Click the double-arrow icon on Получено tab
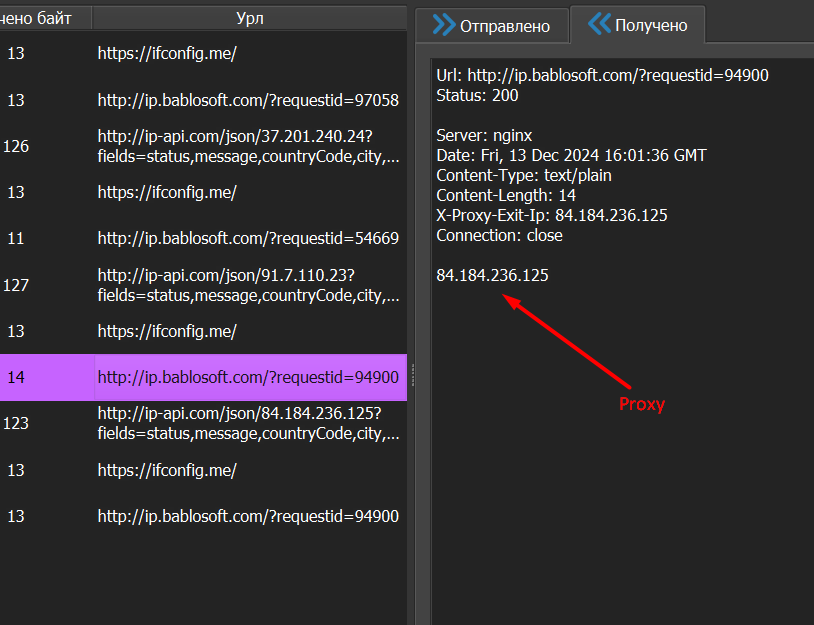The height and width of the screenshot is (625, 814). (x=599, y=25)
